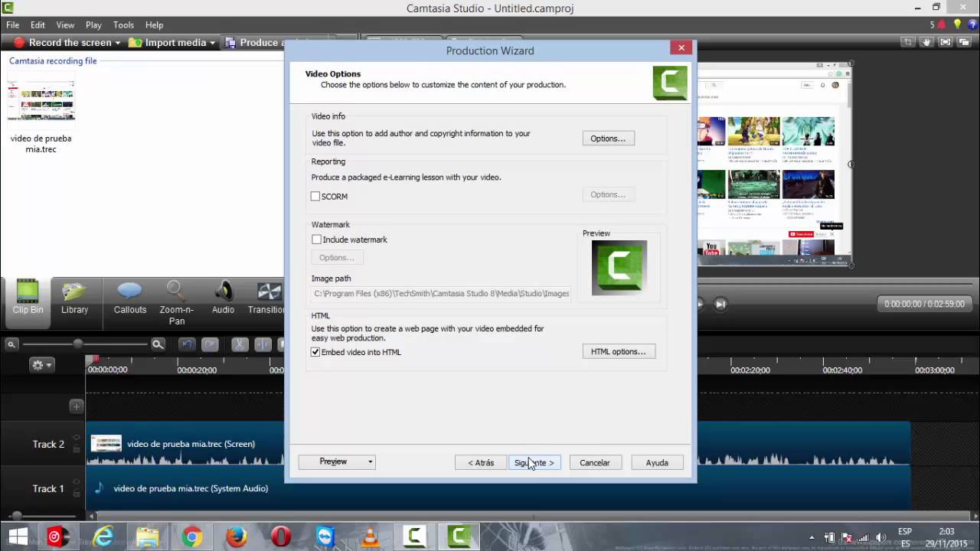The width and height of the screenshot is (980, 551).
Task: Toggle Track 1 visibility eye
Action: [76, 482]
